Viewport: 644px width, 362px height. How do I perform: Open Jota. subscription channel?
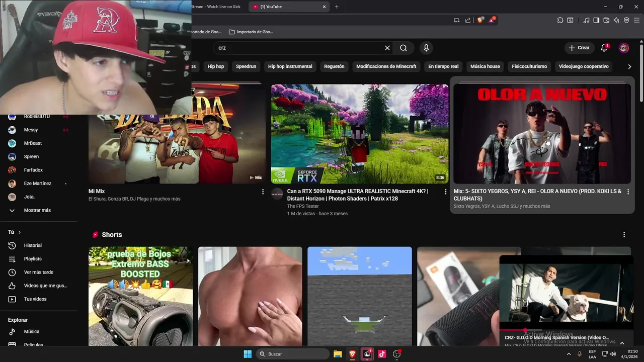point(39,197)
